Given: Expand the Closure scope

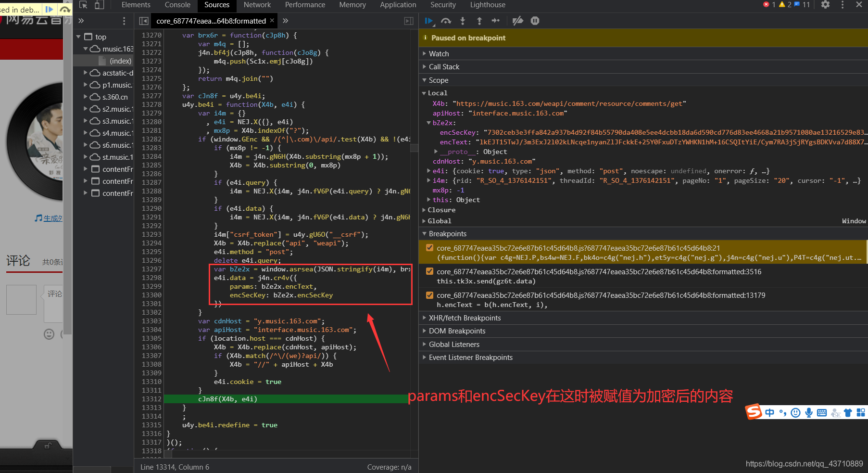Looking at the screenshot, I should click(x=441, y=210).
